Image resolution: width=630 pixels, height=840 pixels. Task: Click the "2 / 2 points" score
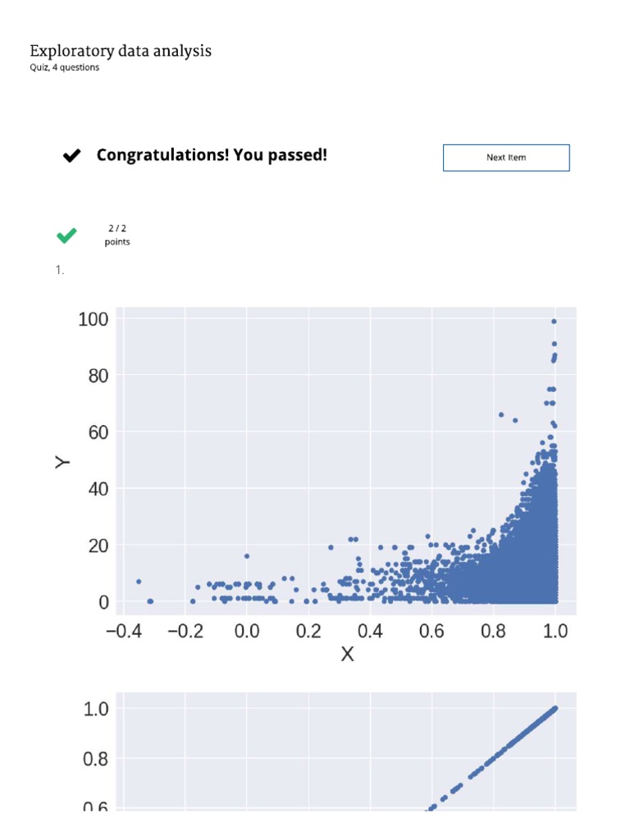pyautogui.click(x=116, y=235)
